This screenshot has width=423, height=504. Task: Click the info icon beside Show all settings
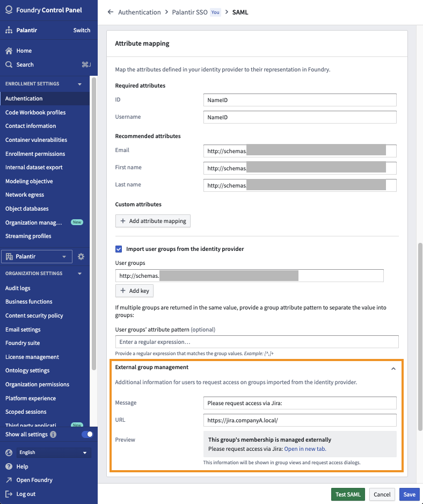click(x=53, y=434)
